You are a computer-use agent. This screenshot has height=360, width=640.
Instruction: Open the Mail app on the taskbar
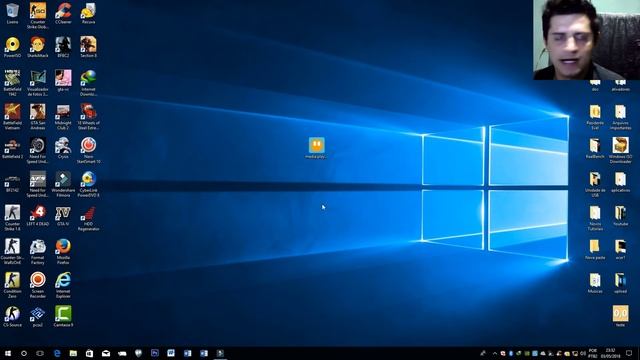click(106, 353)
